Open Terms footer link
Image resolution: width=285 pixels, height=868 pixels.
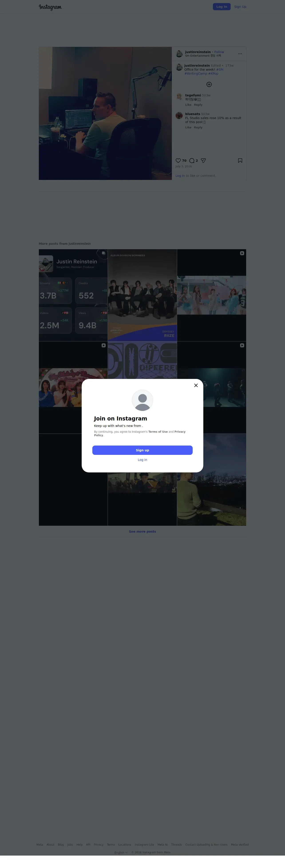tap(111, 844)
